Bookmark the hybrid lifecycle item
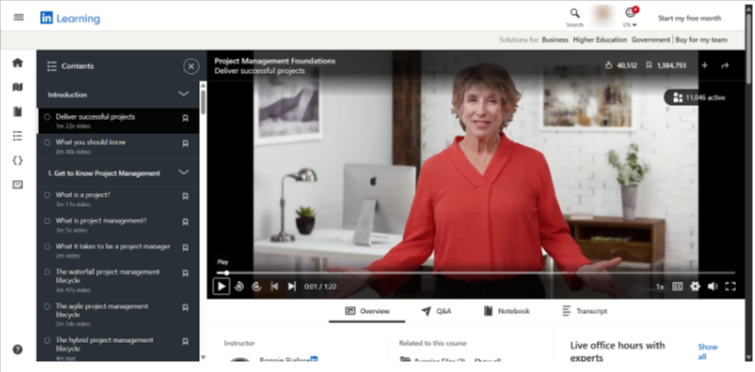755x372 pixels. coord(185,341)
